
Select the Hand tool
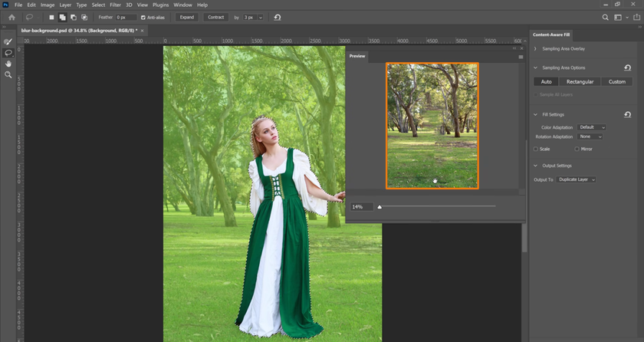8,64
